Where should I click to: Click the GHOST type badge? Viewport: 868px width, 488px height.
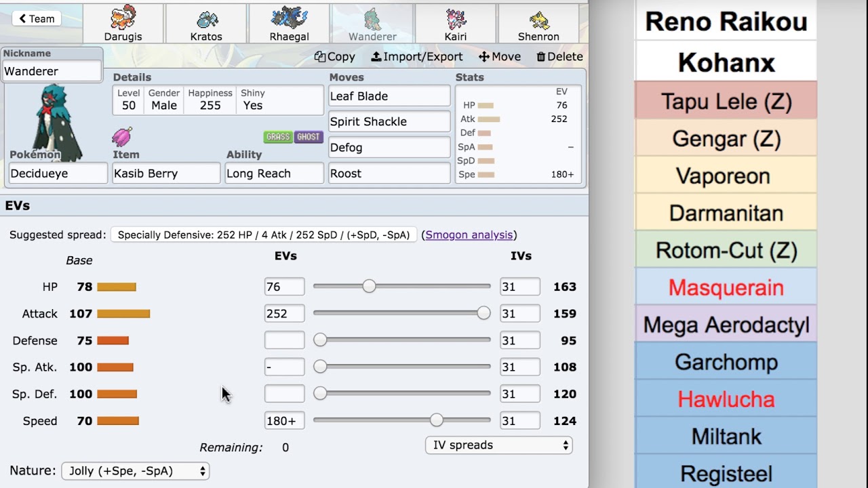(x=309, y=137)
